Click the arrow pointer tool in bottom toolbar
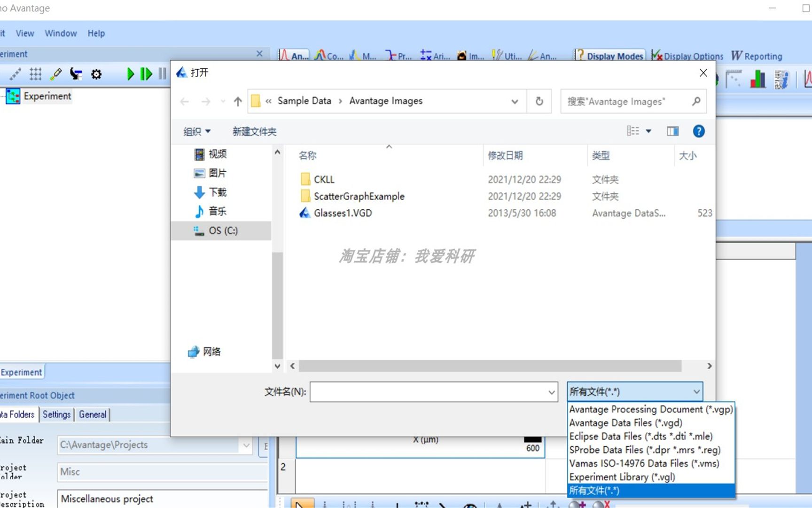 [x=302, y=504]
